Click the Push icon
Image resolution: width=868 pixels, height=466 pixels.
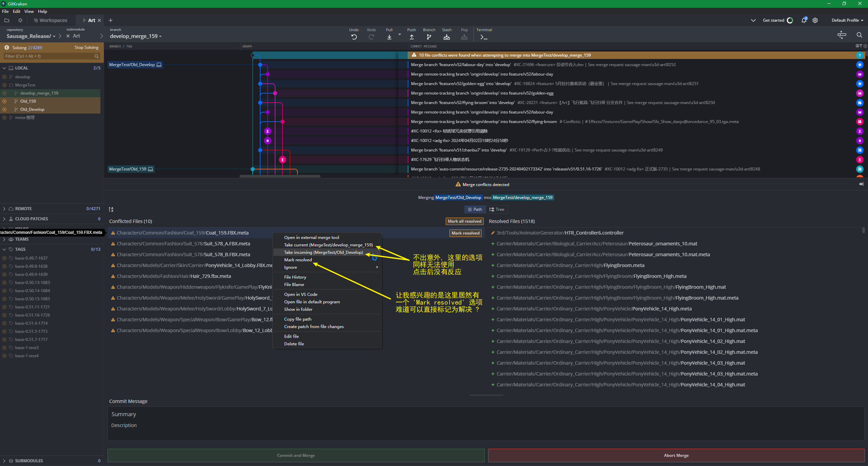point(411,37)
